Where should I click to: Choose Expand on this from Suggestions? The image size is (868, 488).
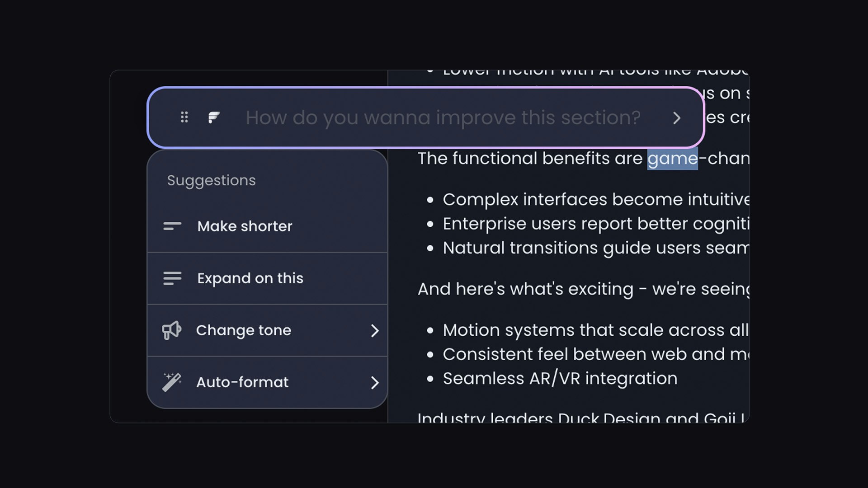tap(250, 278)
